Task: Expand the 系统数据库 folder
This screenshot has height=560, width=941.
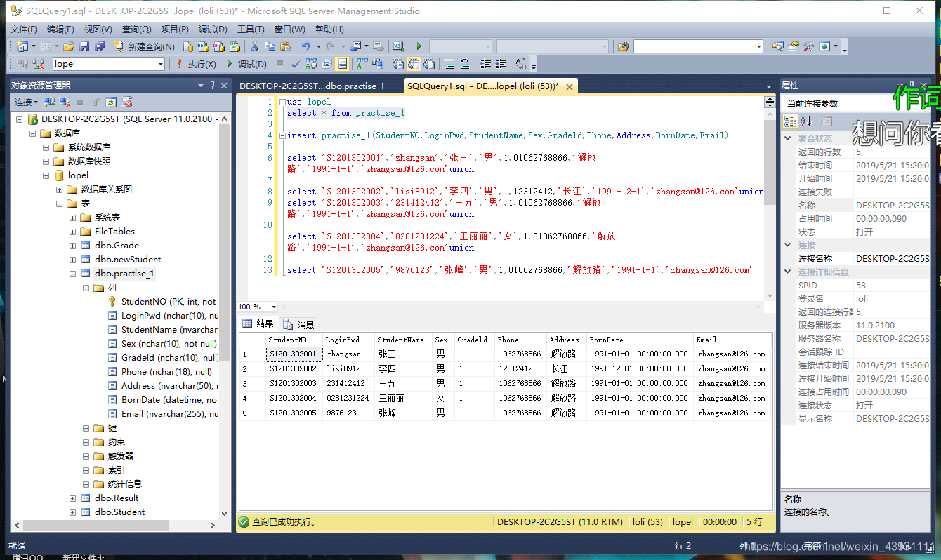Action: coord(46,147)
